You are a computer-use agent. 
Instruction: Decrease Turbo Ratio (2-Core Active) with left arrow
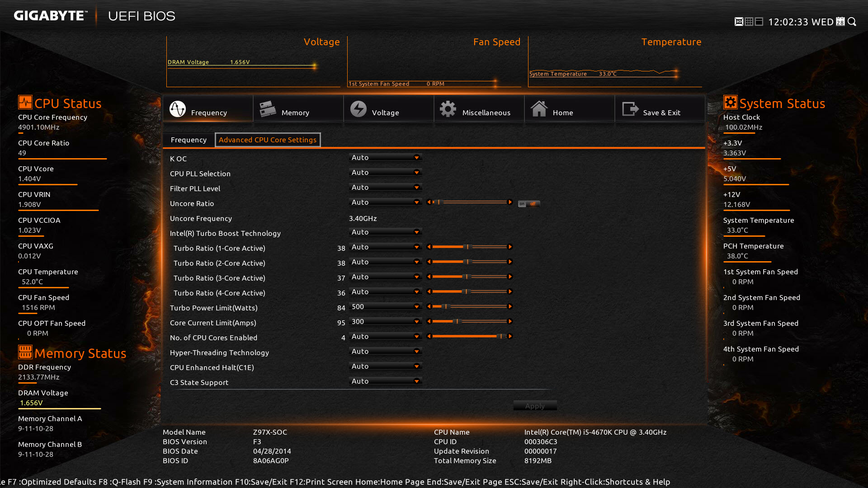[x=429, y=262]
